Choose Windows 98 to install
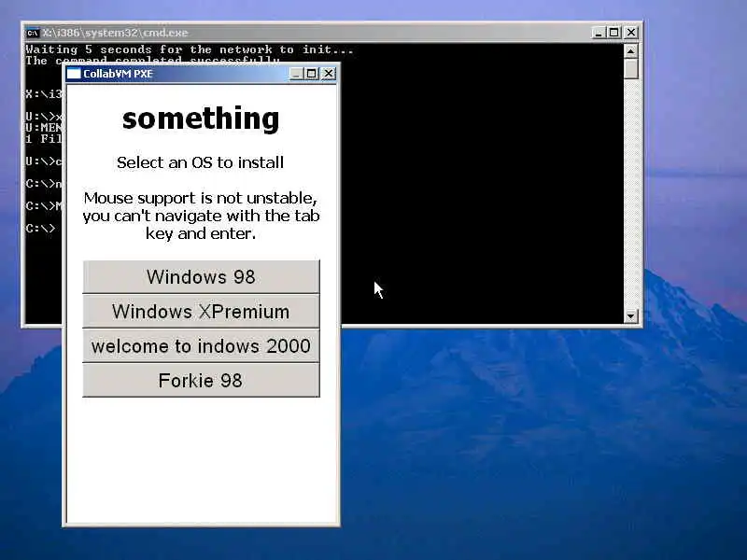Screen dimensions: 747x560 tap(201, 276)
